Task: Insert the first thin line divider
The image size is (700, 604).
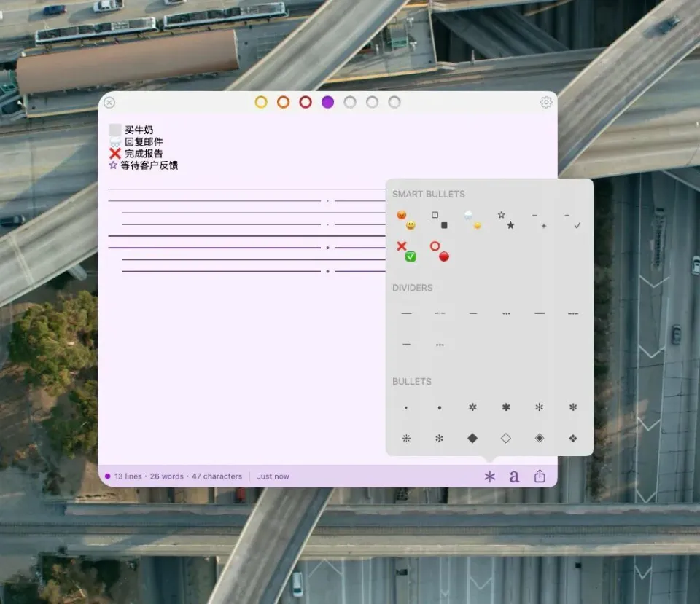Action: click(406, 313)
